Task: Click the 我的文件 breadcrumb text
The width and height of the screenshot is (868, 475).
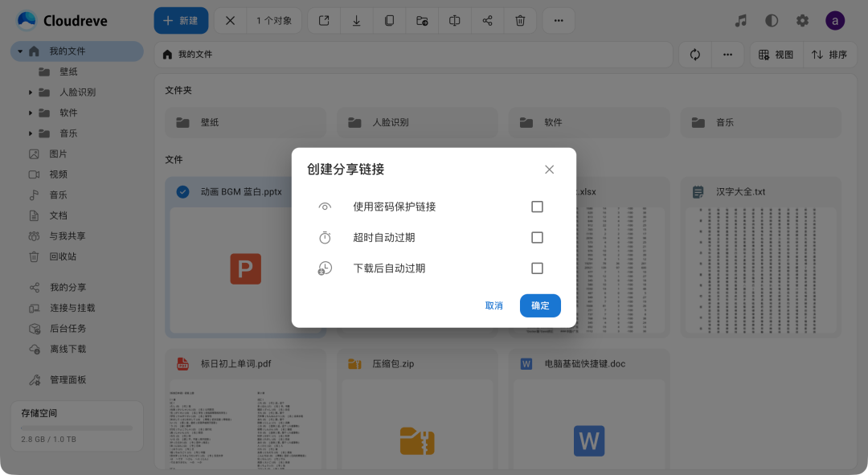Action: click(x=194, y=55)
